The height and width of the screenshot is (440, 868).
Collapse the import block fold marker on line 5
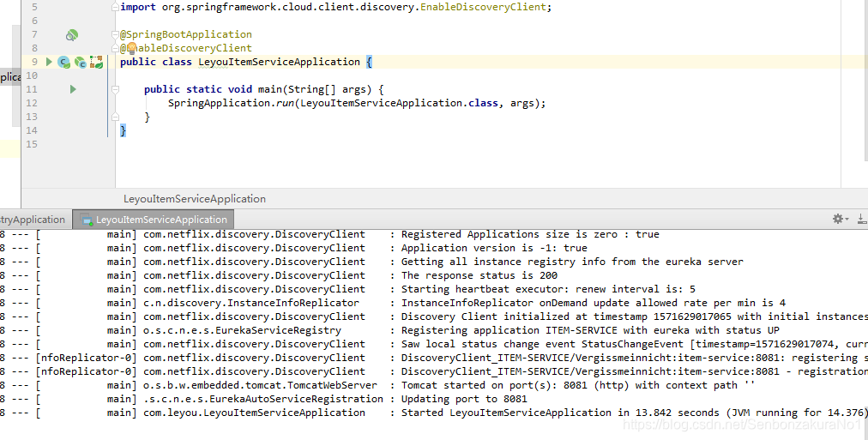(115, 7)
